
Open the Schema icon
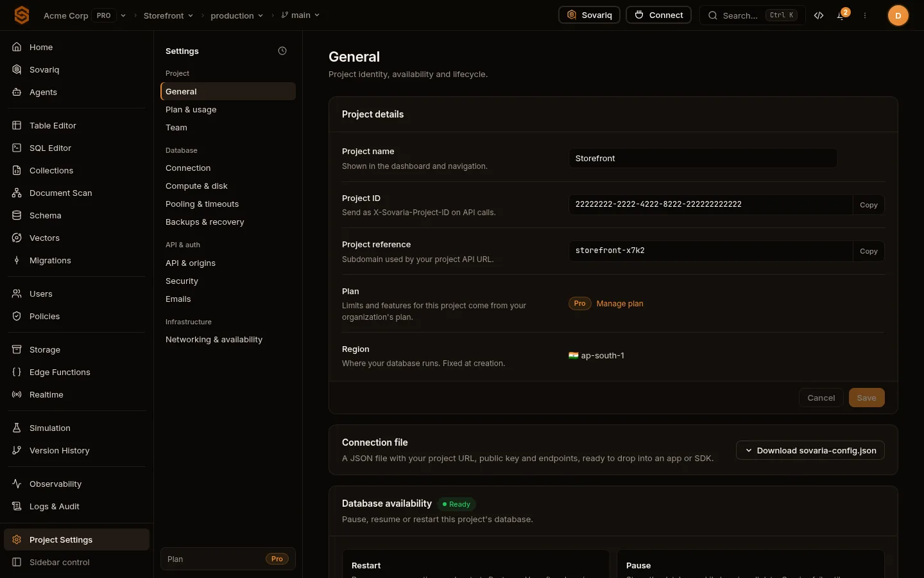[x=17, y=215]
